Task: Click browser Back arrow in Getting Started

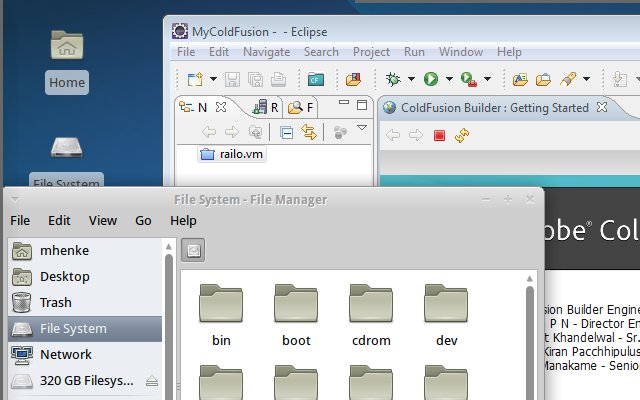Action: click(x=393, y=135)
